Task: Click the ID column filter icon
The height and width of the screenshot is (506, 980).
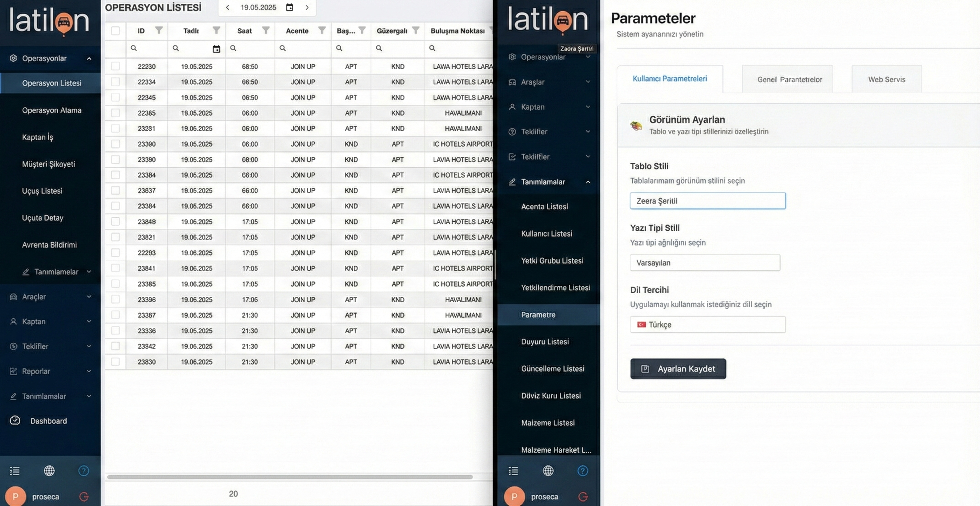Action: [159, 30]
